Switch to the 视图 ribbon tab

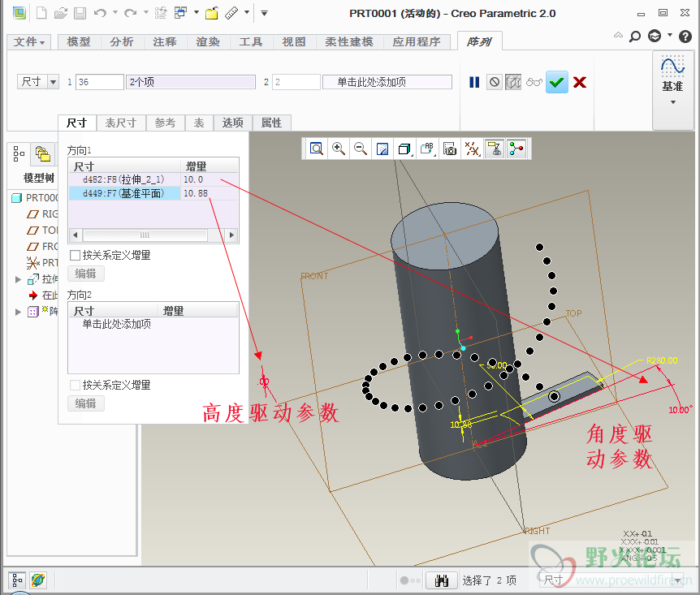coord(294,42)
